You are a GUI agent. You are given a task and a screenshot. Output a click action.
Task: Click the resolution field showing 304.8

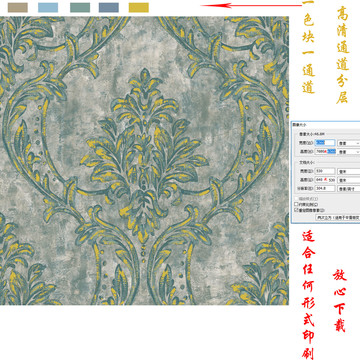(325, 188)
